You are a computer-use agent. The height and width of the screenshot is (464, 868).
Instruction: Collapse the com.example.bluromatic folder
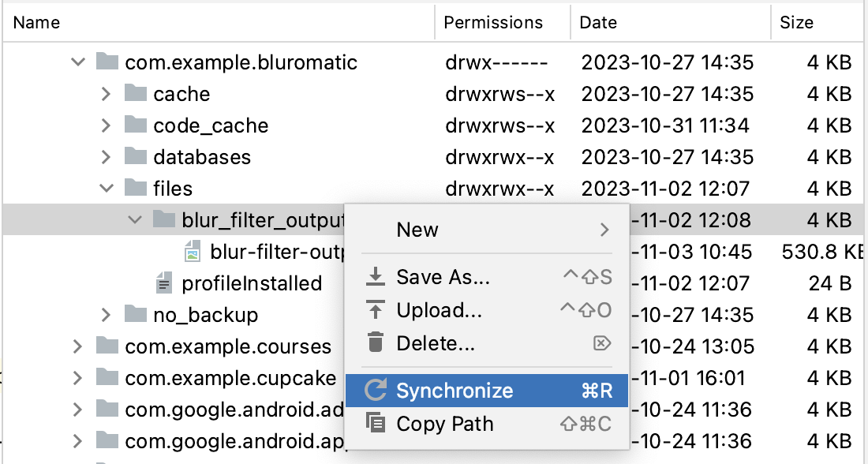pyautogui.click(x=78, y=62)
